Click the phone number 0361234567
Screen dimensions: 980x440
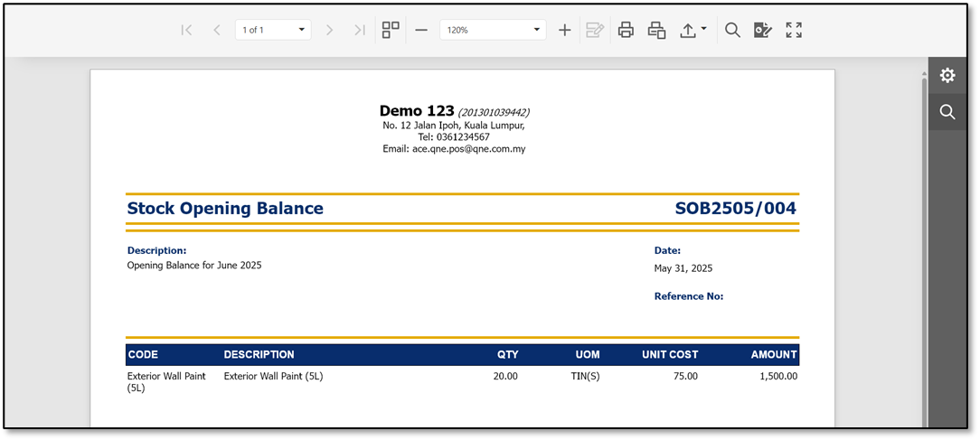pyautogui.click(x=463, y=136)
